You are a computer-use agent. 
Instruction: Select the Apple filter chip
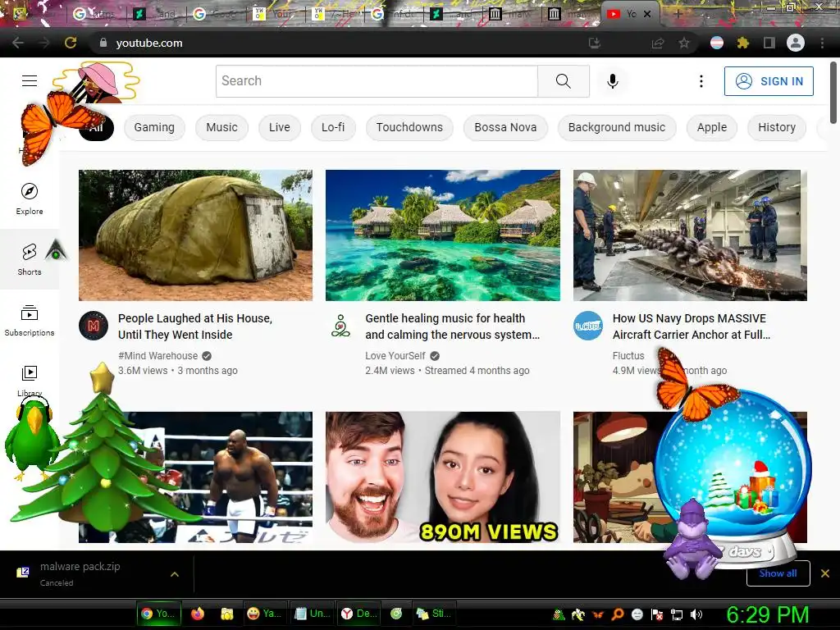[x=712, y=127]
